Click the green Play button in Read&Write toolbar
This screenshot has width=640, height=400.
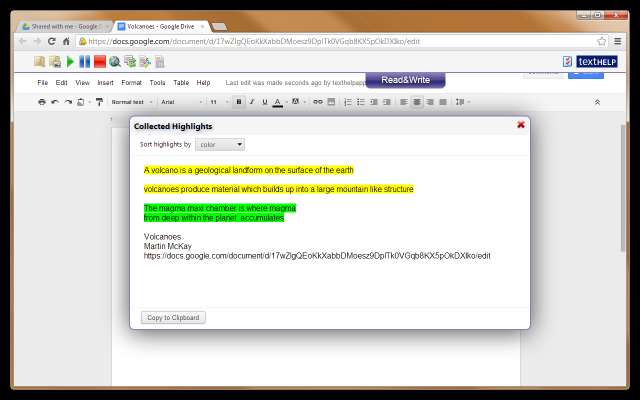[71, 62]
